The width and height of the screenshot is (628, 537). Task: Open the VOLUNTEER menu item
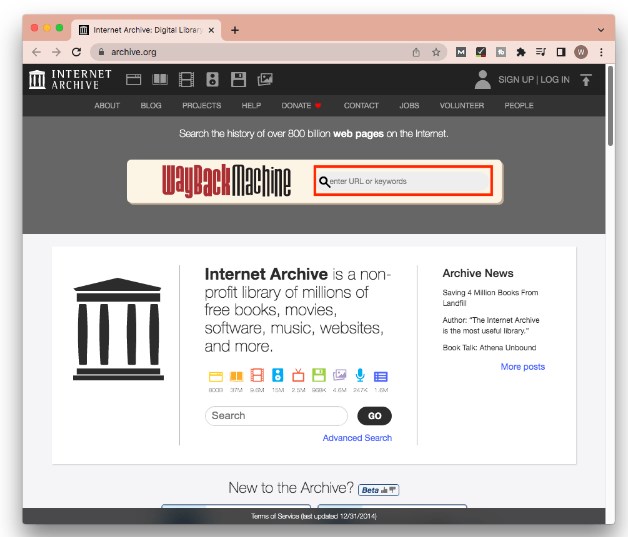coord(462,106)
